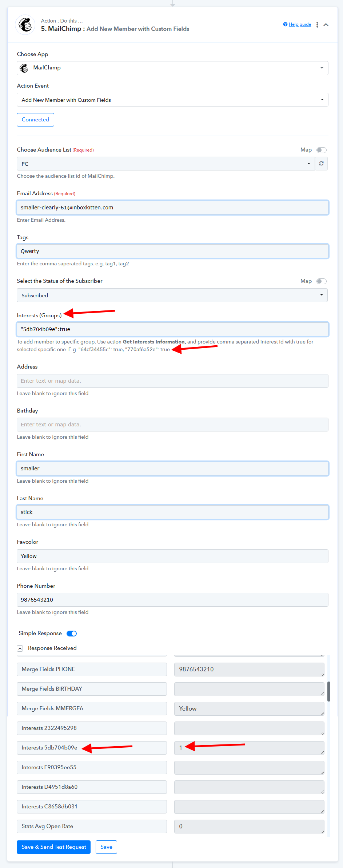
Task: Open the Help guide link
Action: tap(300, 24)
